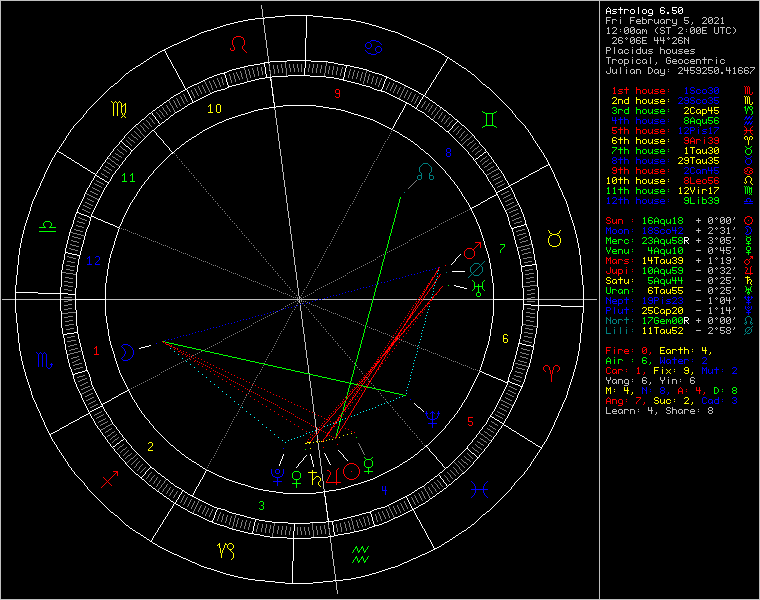
Task: Click house number 10 in the wheel
Action: pos(214,109)
